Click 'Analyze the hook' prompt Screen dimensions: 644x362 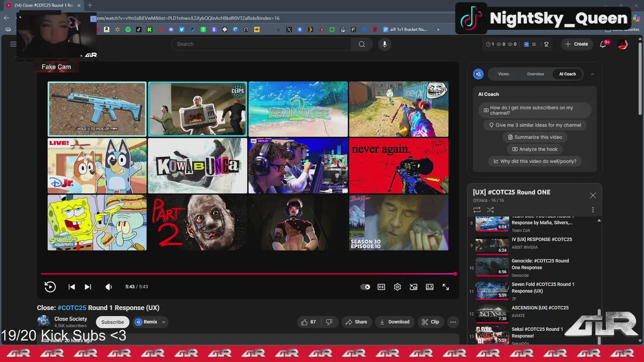(535, 149)
